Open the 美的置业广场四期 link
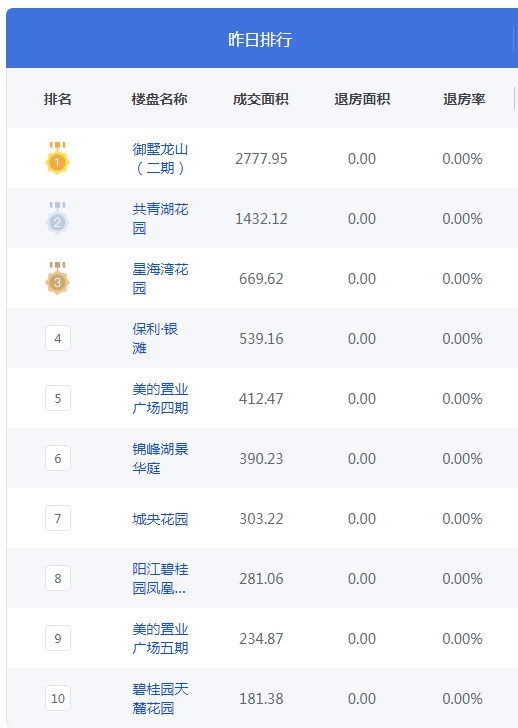Image resolution: width=518 pixels, height=728 pixels. tap(160, 398)
